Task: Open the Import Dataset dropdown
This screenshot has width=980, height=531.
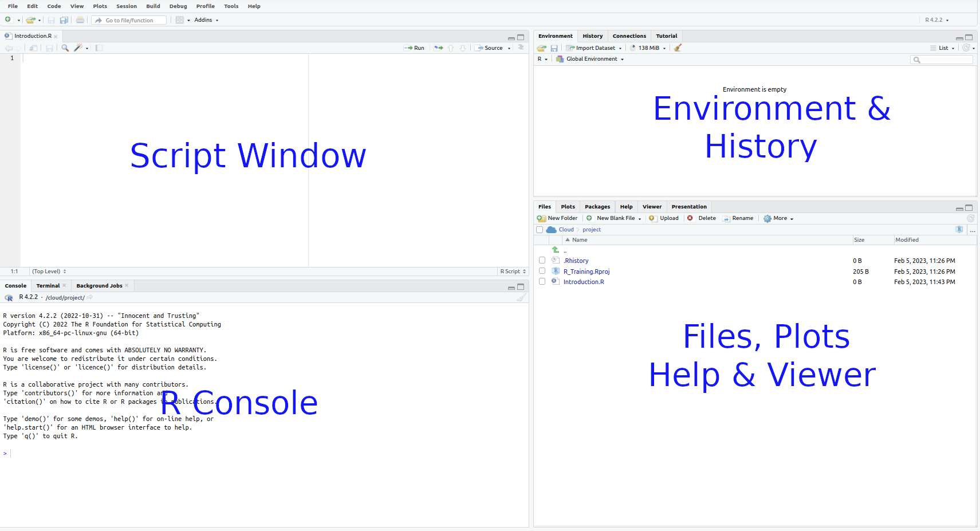Action: (594, 48)
